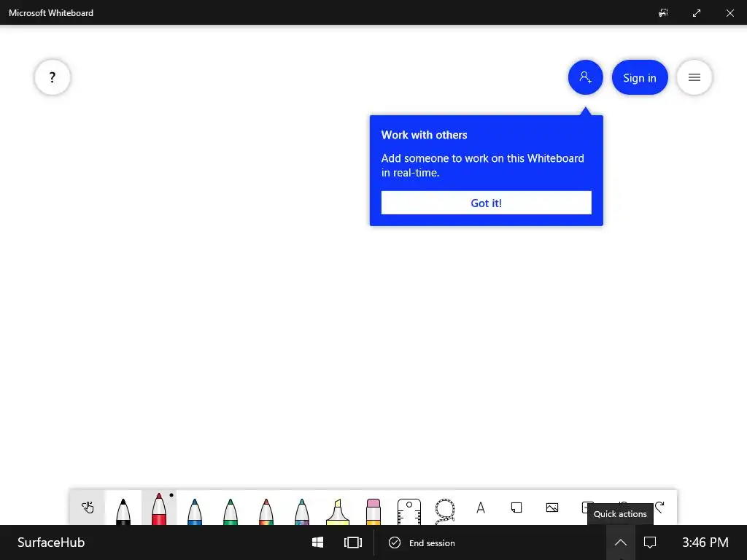This screenshot has height=560, width=747.
Task: Open the hamburger settings menu
Action: [x=694, y=77]
